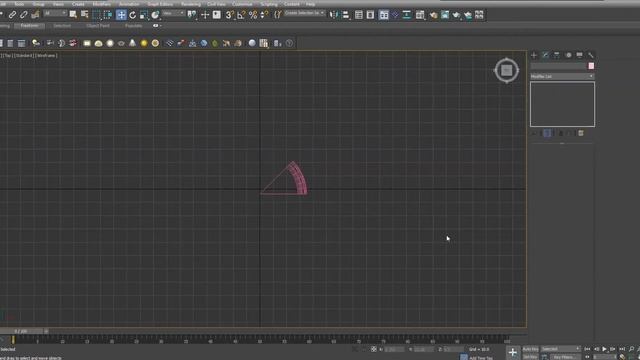The height and width of the screenshot is (360, 640).
Task: Open the Customize menu
Action: click(242, 4)
